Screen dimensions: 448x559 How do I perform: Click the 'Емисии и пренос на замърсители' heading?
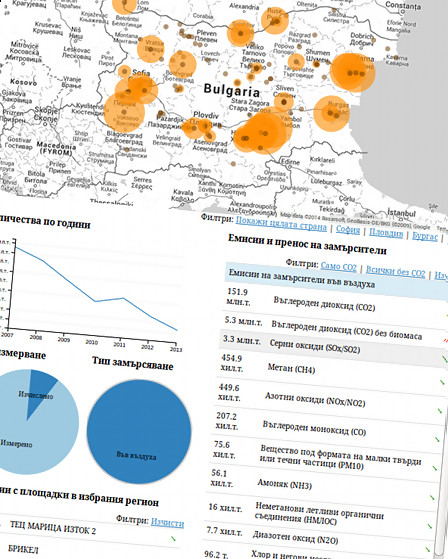(307, 245)
